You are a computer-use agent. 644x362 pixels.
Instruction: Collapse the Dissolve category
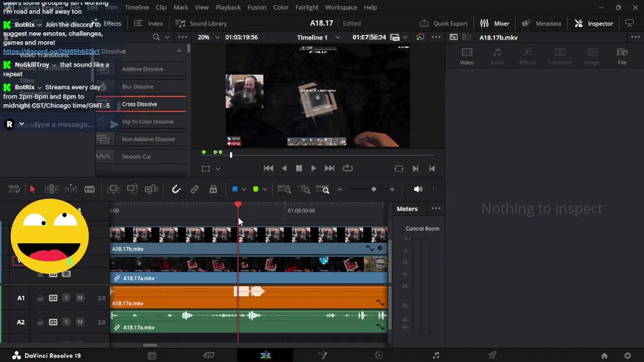pyautogui.click(x=179, y=51)
